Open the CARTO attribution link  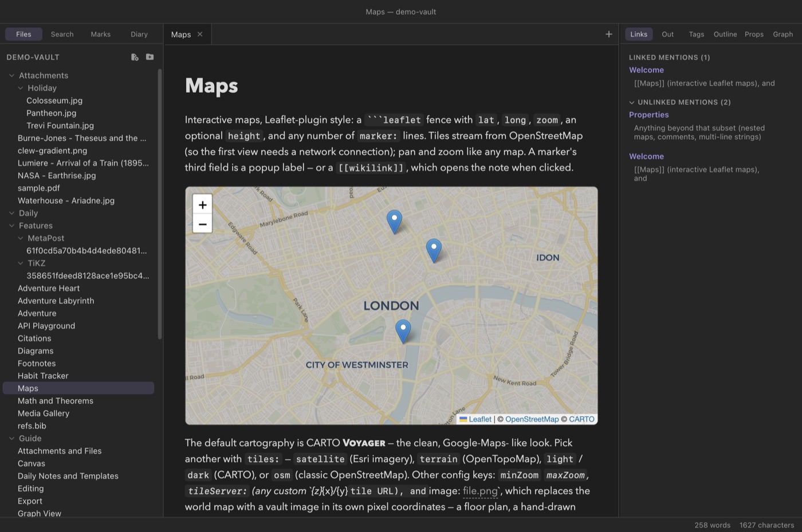click(581, 419)
